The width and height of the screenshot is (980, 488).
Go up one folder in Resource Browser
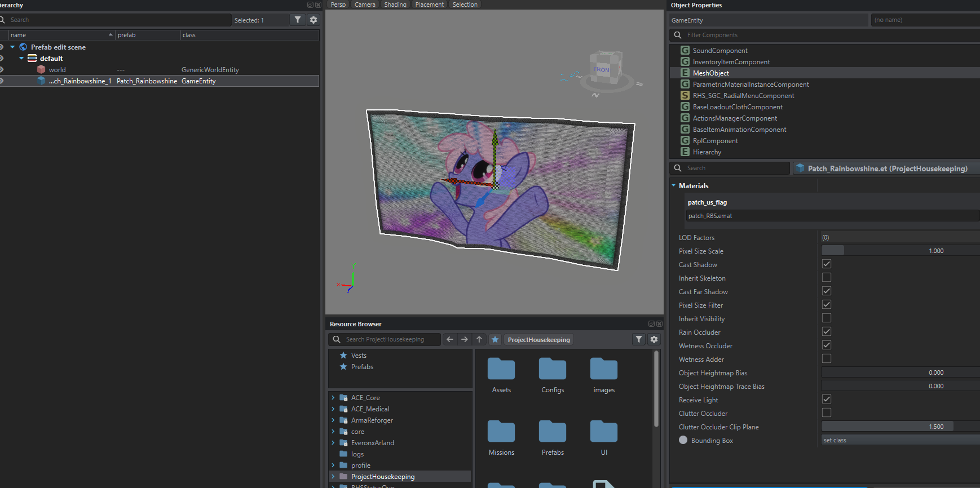click(479, 339)
